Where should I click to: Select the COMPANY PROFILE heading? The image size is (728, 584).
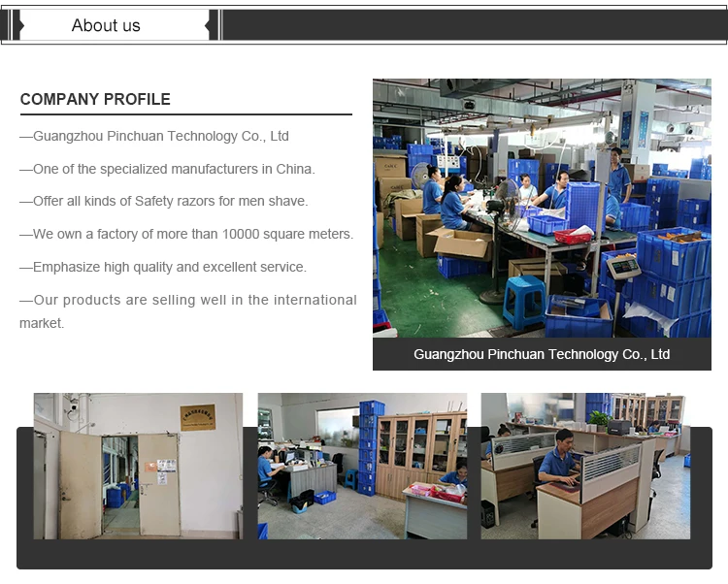(x=95, y=99)
